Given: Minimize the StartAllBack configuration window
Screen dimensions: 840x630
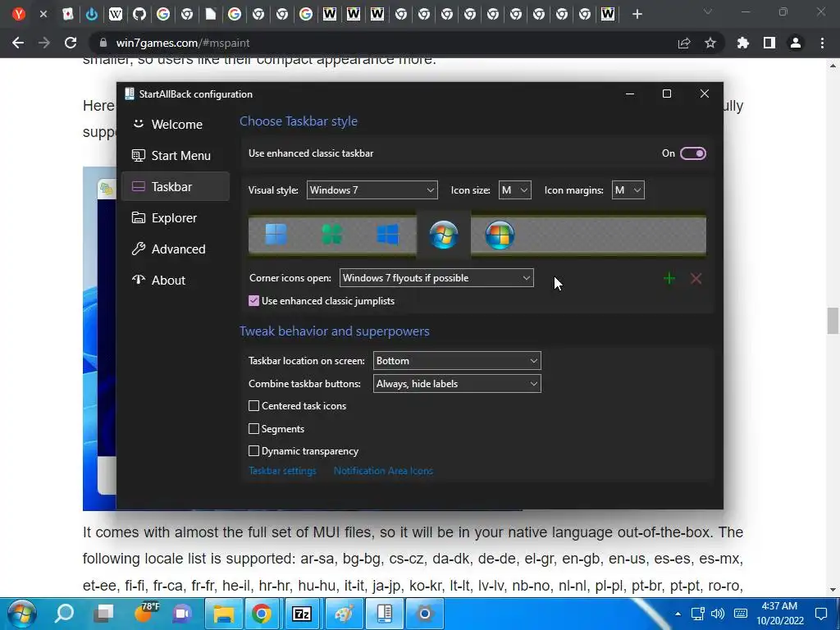Looking at the screenshot, I should click(x=630, y=94).
